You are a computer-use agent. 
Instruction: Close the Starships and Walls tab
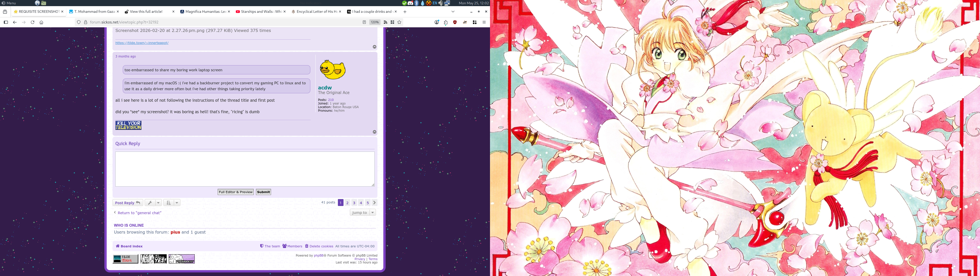[285, 11]
